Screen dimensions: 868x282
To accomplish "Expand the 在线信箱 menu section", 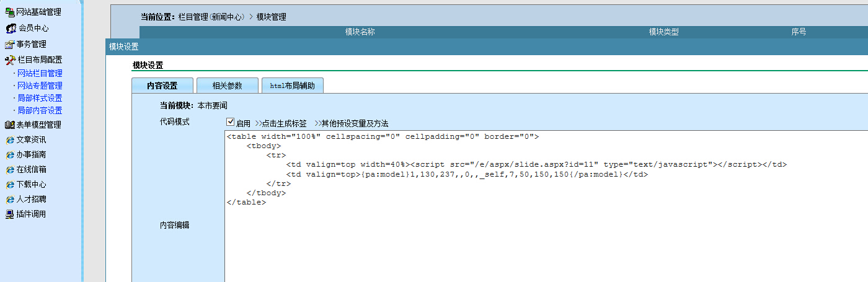I will point(31,169).
